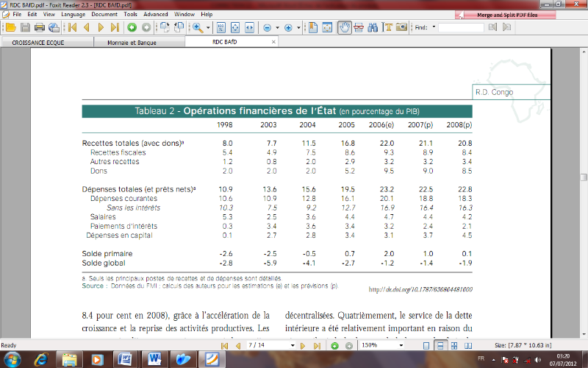
Task: Go to first page in status bar
Action: [x=224, y=346]
